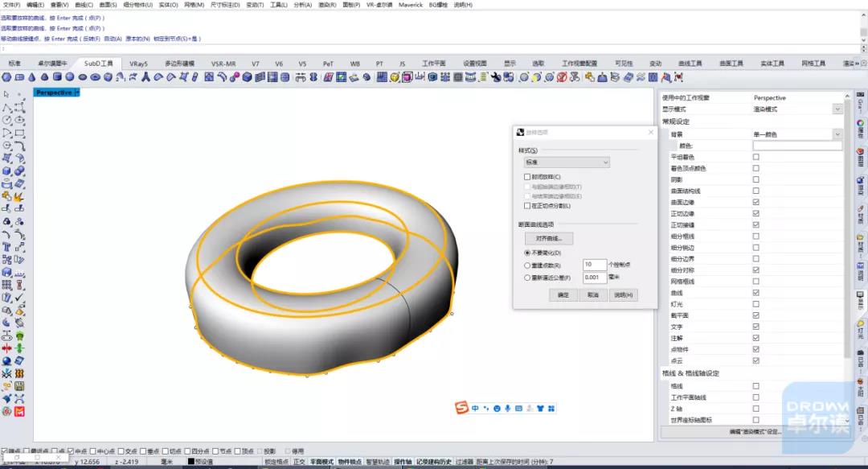This screenshot has width=868, height=469.
Task: Select 重建点数(R) radio option
Action: (x=527, y=265)
